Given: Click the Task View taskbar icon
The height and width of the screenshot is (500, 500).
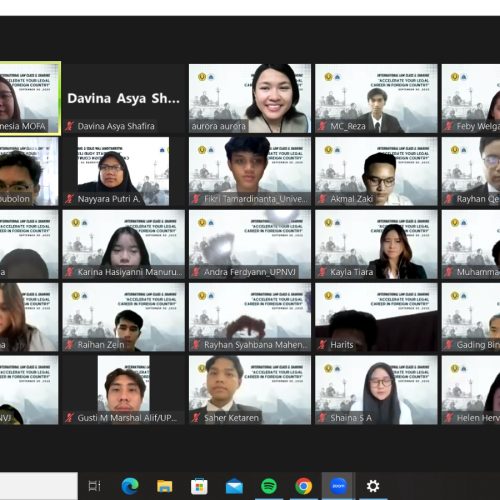Looking at the screenshot, I should pyautogui.click(x=94, y=486).
